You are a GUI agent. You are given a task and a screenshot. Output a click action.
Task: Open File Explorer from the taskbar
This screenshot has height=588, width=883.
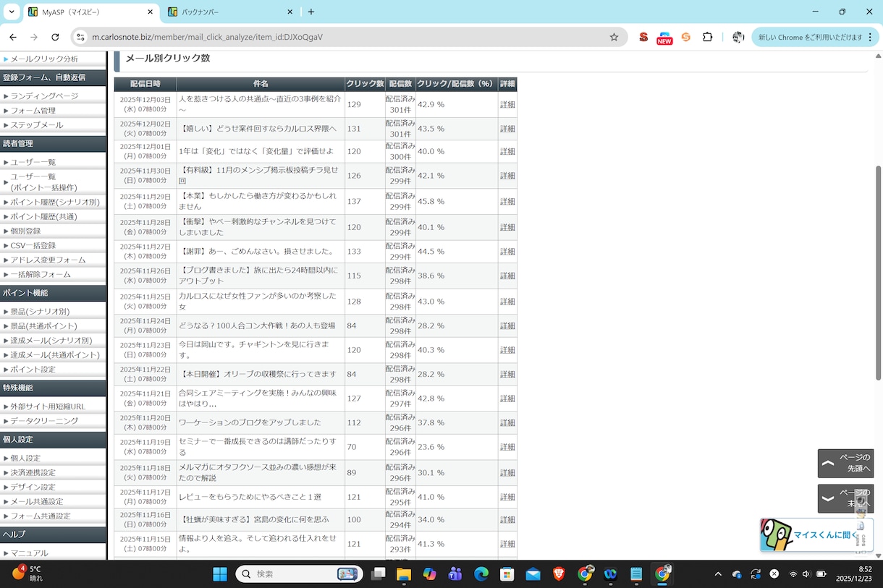pyautogui.click(x=403, y=574)
